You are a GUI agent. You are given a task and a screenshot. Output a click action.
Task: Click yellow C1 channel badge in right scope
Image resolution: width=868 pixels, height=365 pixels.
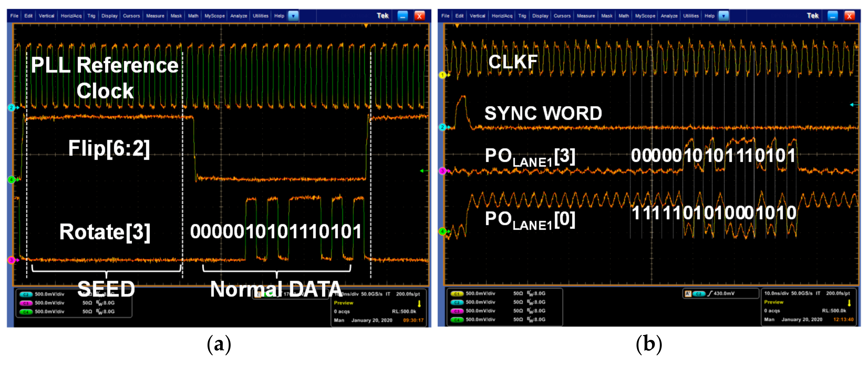[457, 294]
